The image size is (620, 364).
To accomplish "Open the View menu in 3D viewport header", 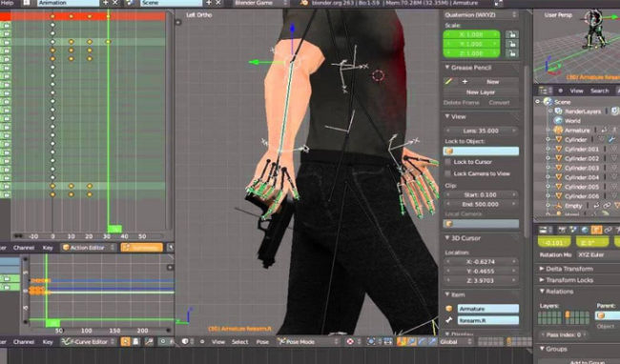I will click(x=217, y=341).
